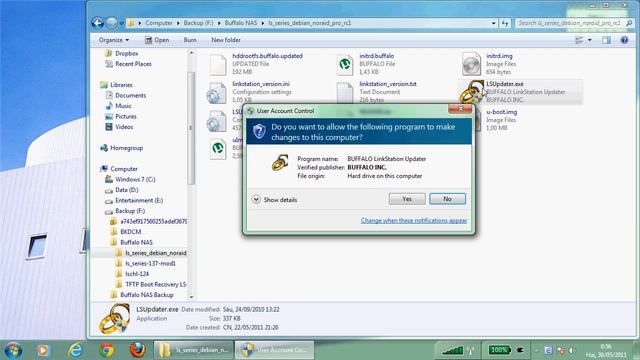Launch Internet Explorer from taskbar
The width and height of the screenshot is (640, 360).
76,350
